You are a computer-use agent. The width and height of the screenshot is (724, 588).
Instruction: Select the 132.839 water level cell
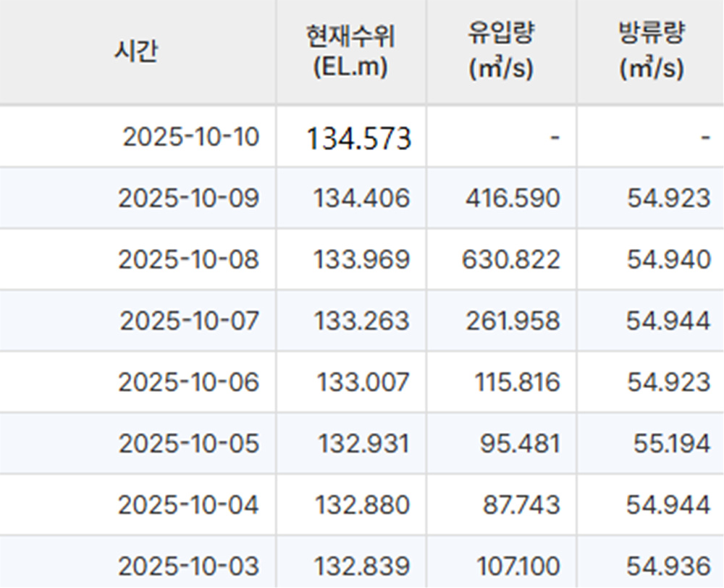point(361,566)
